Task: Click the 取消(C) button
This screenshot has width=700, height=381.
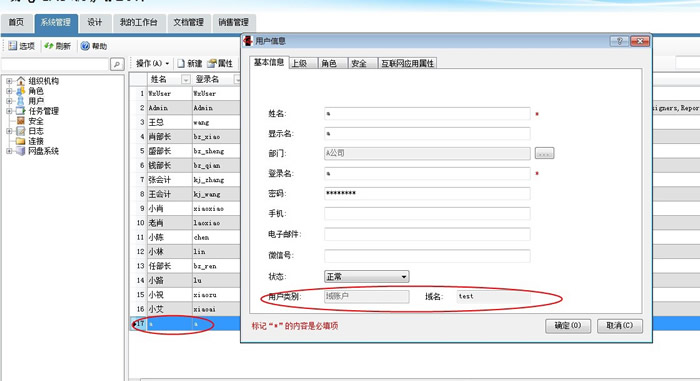Action: [x=620, y=326]
